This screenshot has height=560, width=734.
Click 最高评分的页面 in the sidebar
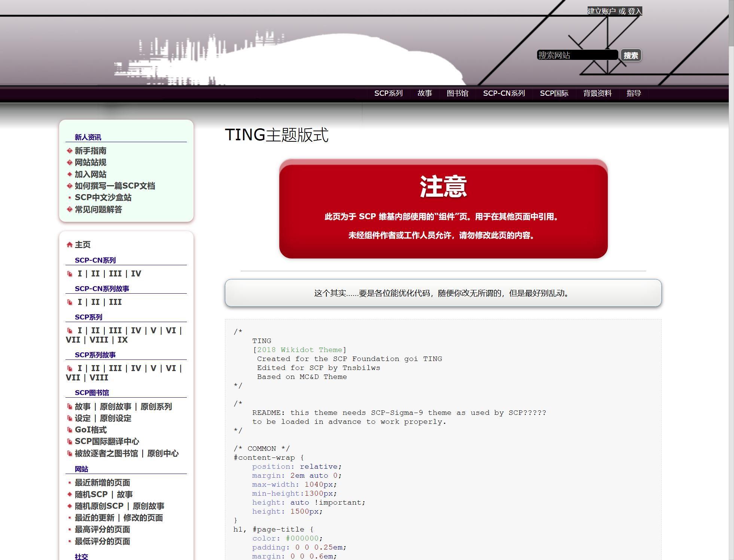click(x=103, y=530)
